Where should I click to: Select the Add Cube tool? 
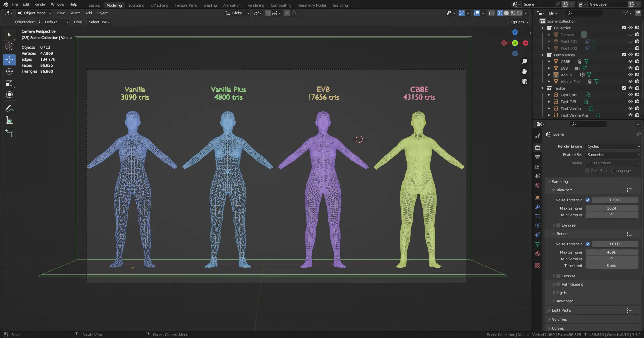(9, 134)
